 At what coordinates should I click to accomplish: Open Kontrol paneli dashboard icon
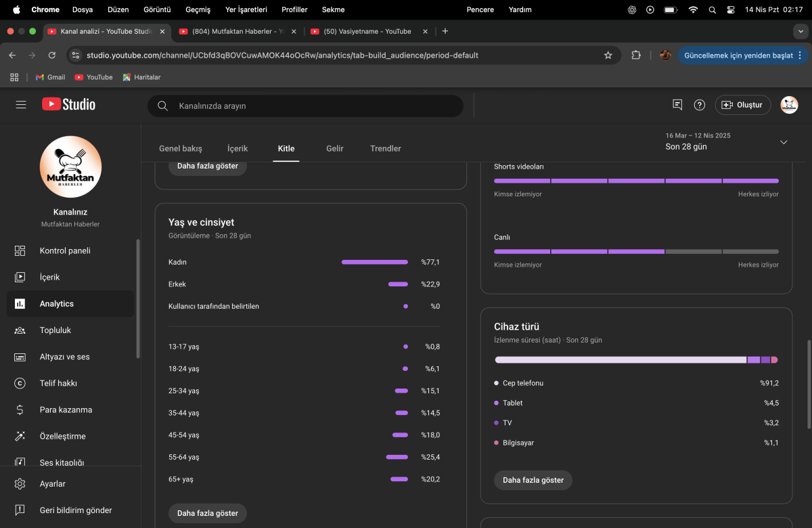coord(20,250)
